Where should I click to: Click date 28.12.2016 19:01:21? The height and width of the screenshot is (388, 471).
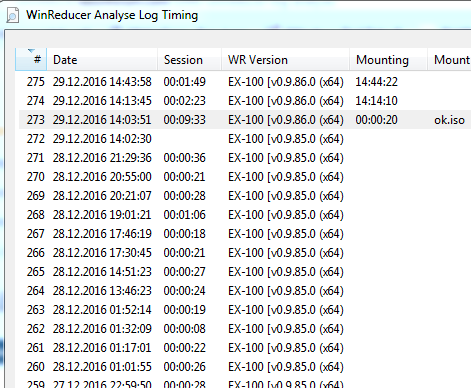click(102, 215)
